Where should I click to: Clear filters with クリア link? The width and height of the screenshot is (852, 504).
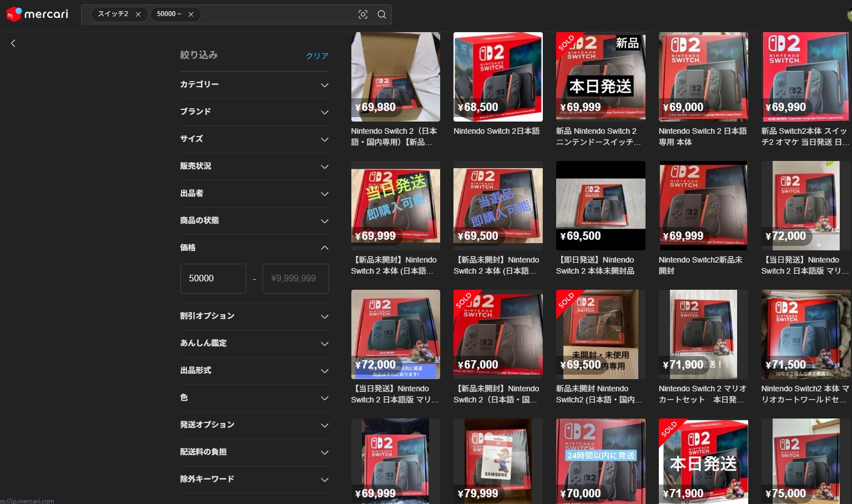317,56
